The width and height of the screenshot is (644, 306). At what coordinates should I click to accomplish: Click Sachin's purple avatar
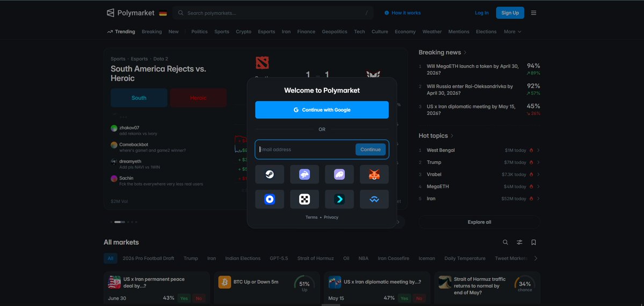point(114,179)
